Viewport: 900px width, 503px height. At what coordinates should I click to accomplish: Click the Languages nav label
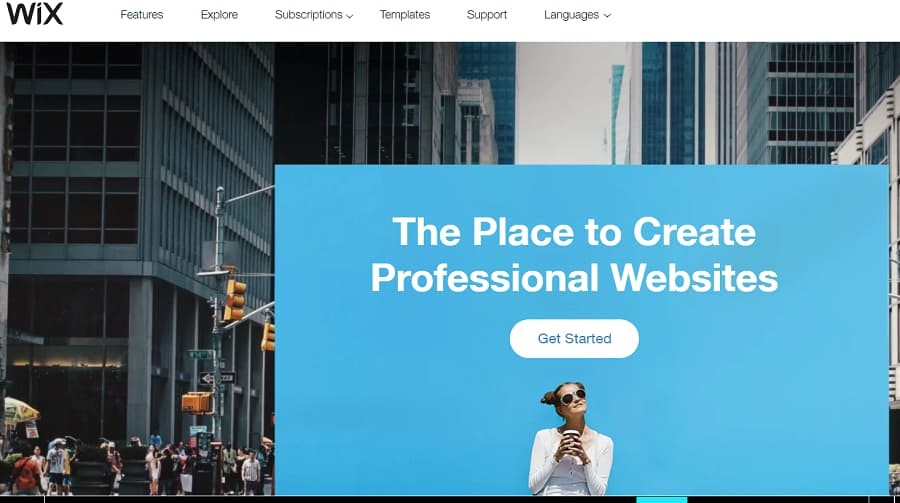click(x=572, y=15)
